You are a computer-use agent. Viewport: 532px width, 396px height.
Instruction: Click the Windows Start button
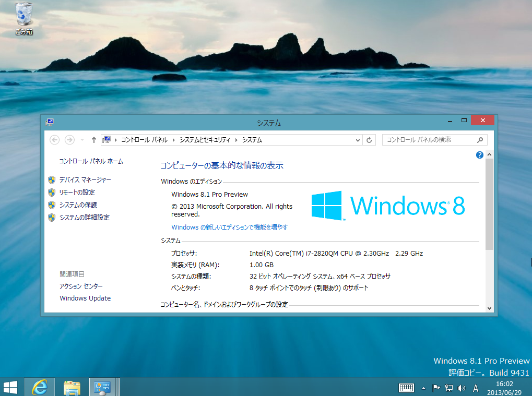pos(10,387)
